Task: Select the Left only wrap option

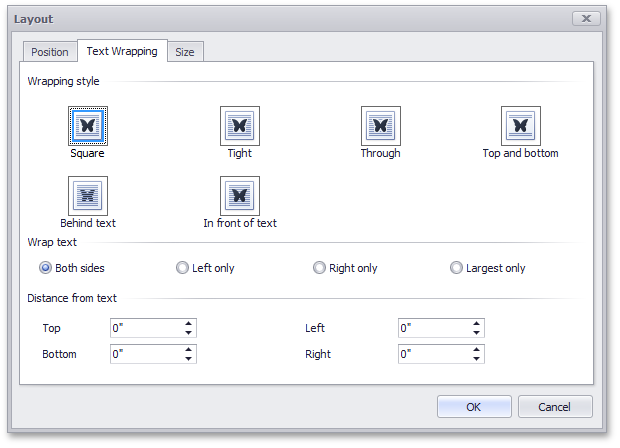Action: pyautogui.click(x=182, y=268)
